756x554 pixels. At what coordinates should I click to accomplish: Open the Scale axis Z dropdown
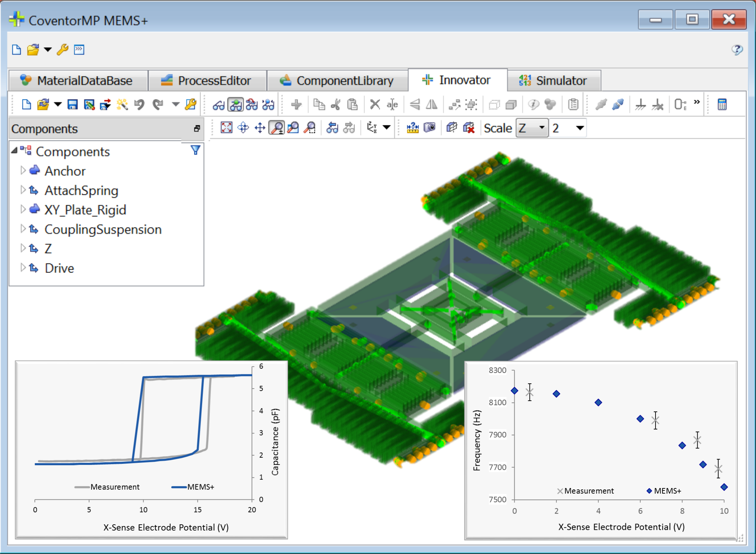click(532, 128)
